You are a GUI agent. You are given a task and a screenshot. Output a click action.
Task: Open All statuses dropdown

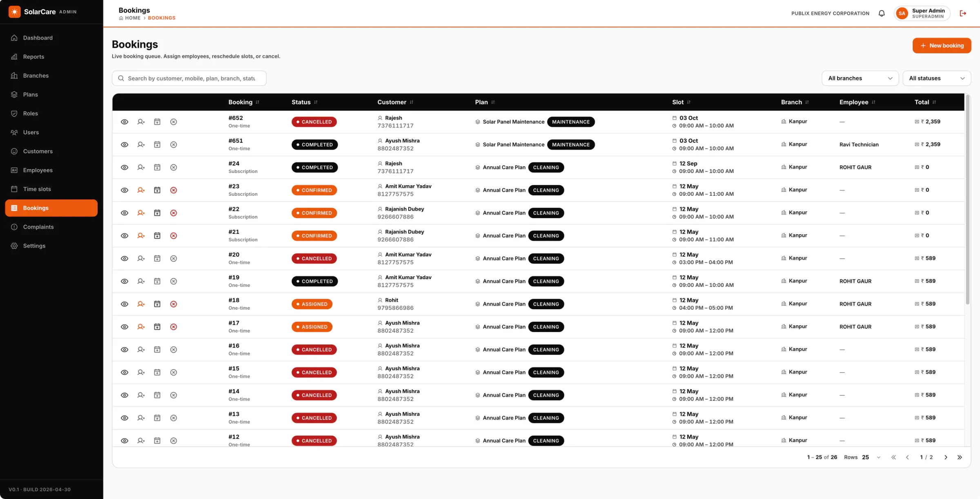937,78
